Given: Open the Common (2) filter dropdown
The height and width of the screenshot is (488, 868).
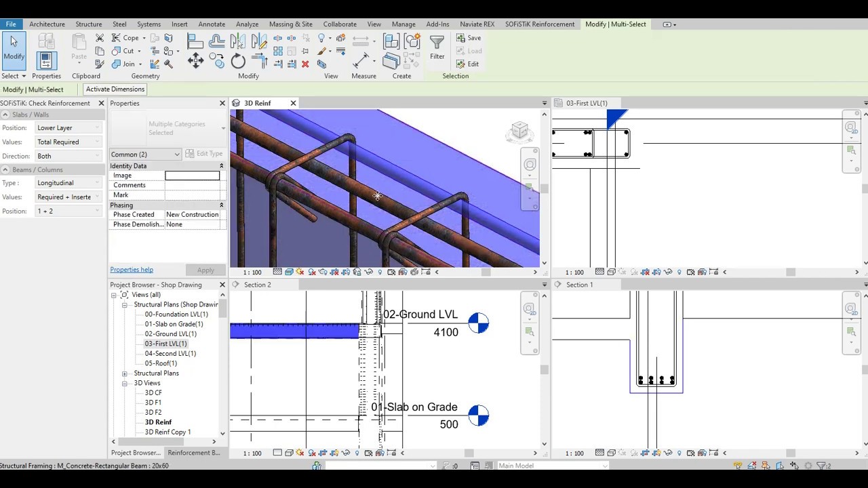Looking at the screenshot, I should click(145, 155).
